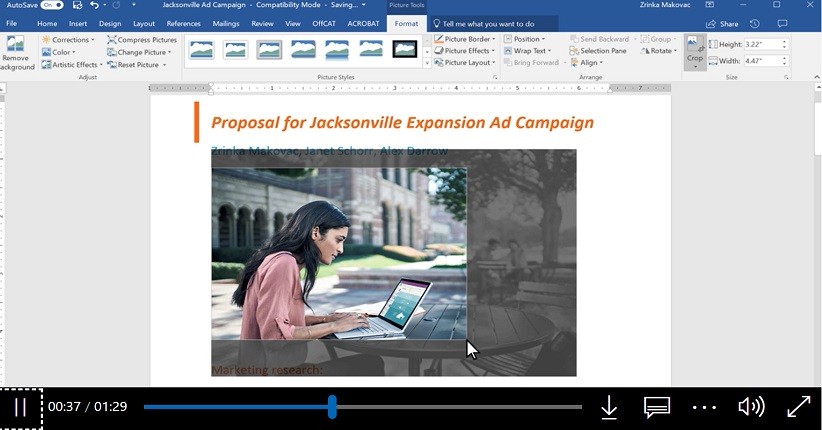This screenshot has width=822, height=430.
Task: Toggle the AutoSave switch
Action: (x=51, y=5)
